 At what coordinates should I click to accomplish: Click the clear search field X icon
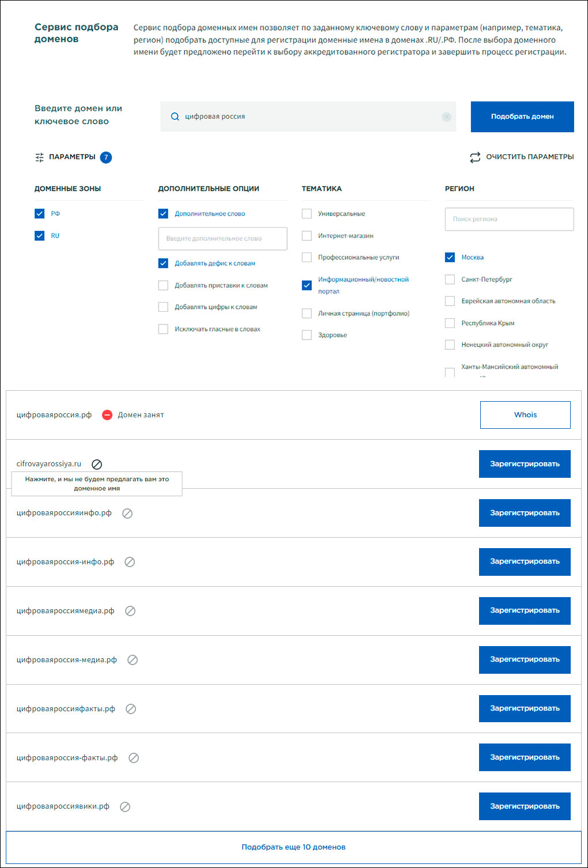click(x=446, y=117)
